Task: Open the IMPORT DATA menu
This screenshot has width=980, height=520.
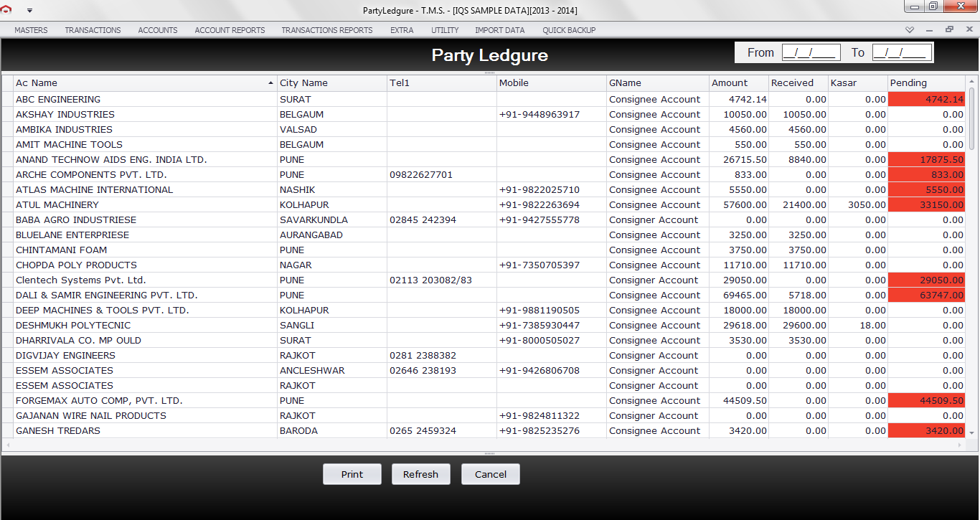Action: click(x=499, y=30)
